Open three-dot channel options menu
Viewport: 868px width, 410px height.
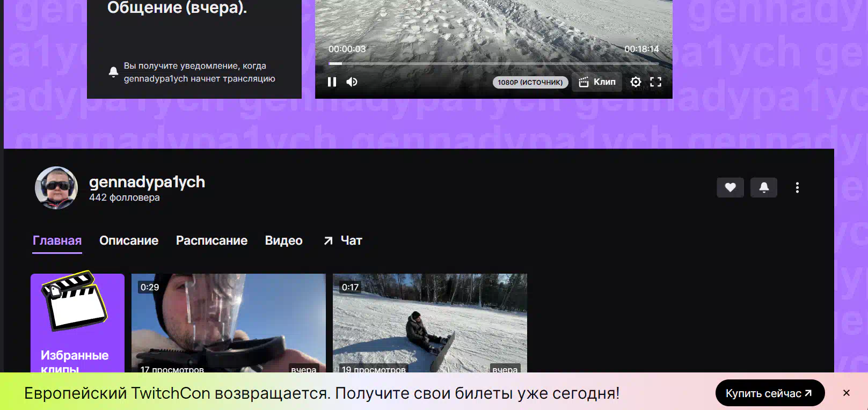click(797, 187)
